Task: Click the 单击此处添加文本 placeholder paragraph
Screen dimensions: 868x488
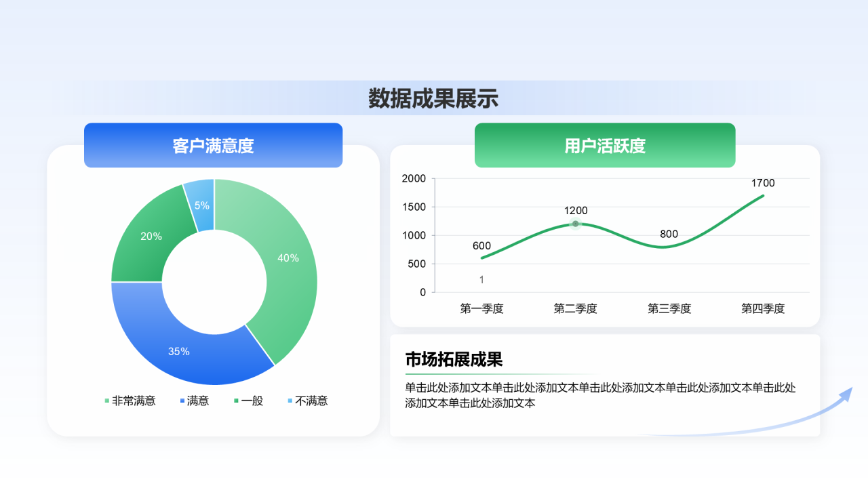Action: click(x=601, y=395)
